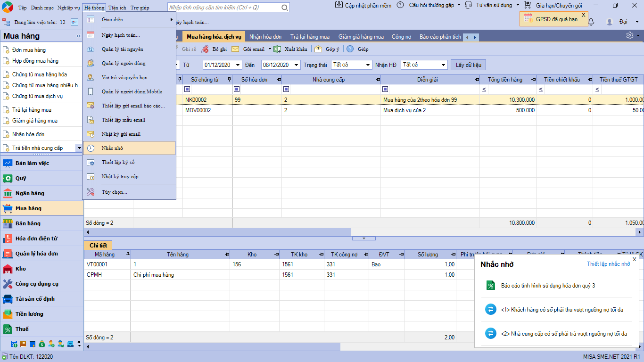Open Thiết lập ký số menu item

(x=129, y=162)
